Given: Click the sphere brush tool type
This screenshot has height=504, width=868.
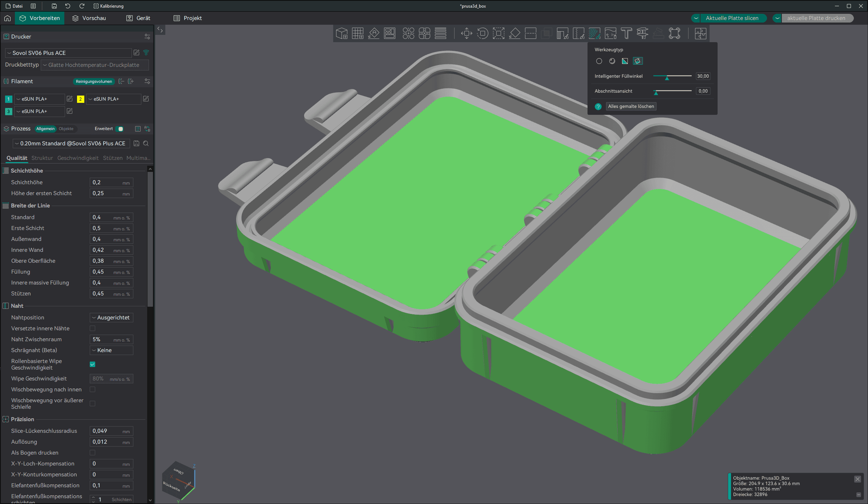Looking at the screenshot, I should tap(612, 61).
